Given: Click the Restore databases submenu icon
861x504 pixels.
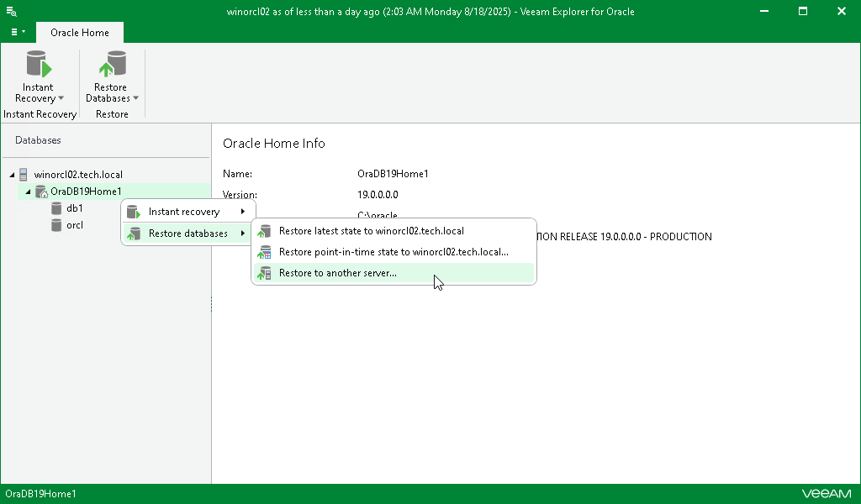Looking at the screenshot, I should click(x=133, y=233).
